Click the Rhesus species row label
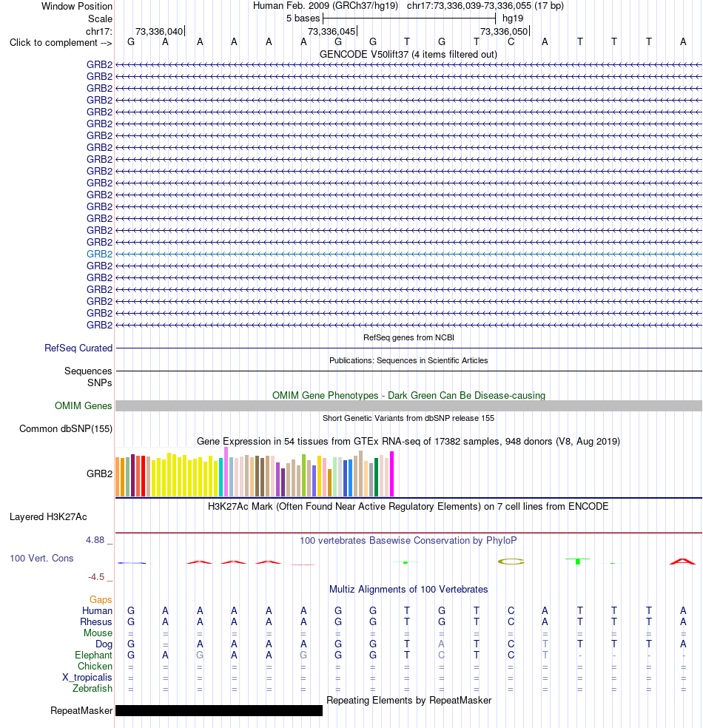The width and height of the screenshot is (703, 728). [x=96, y=621]
